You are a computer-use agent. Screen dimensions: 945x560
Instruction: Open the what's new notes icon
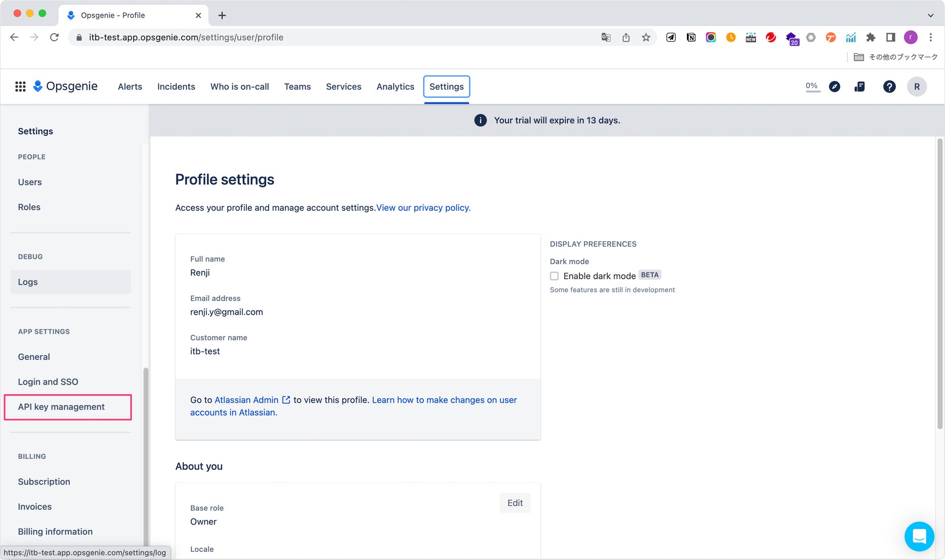point(859,87)
